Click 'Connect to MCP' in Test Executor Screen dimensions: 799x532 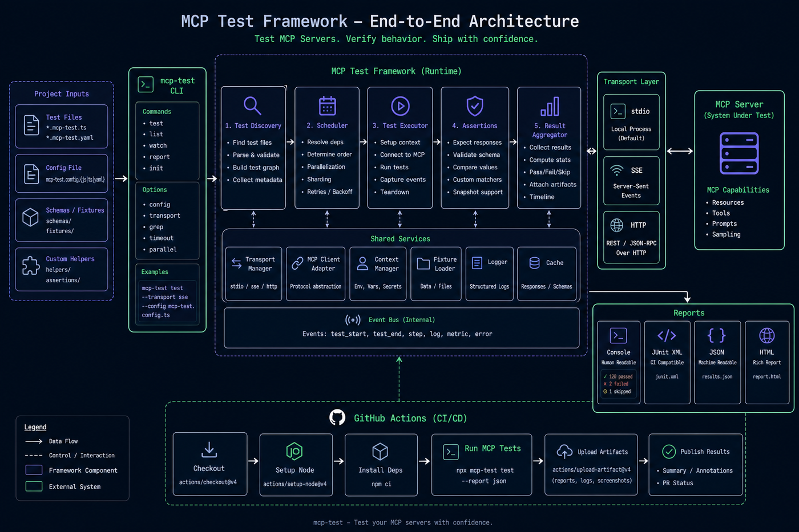click(x=402, y=155)
